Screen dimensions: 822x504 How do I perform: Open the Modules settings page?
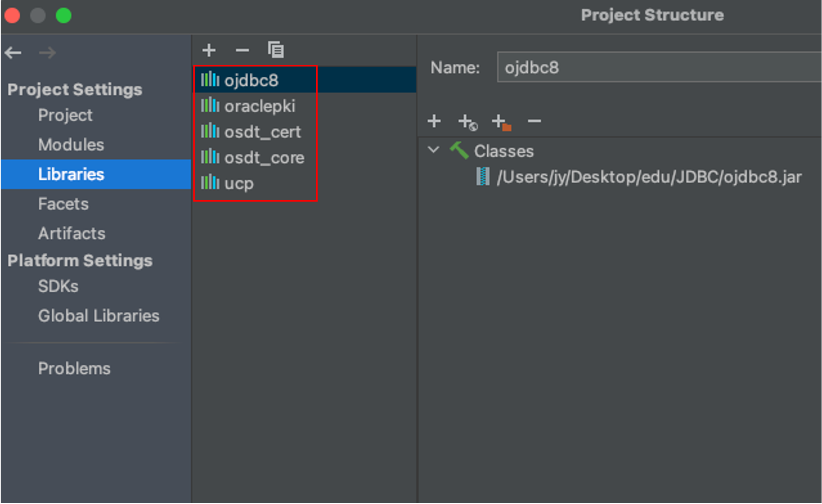point(71,145)
